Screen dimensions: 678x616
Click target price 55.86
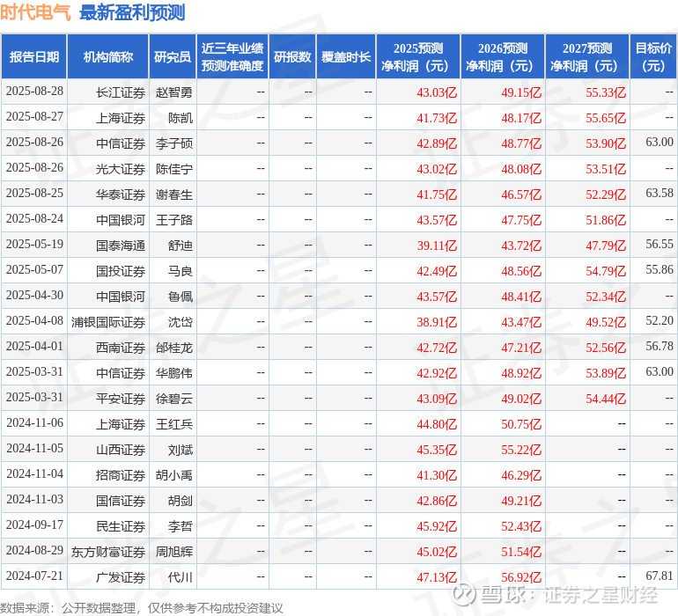coord(660,269)
